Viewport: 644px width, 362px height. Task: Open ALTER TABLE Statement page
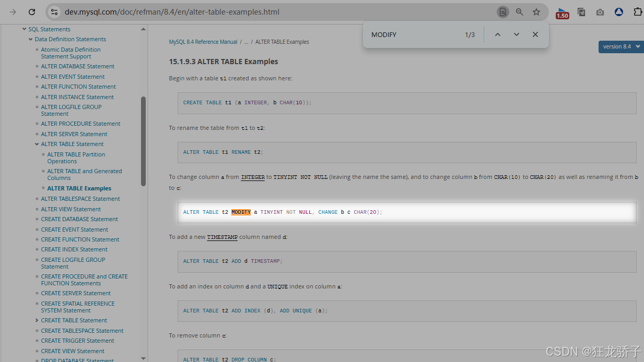(x=72, y=144)
